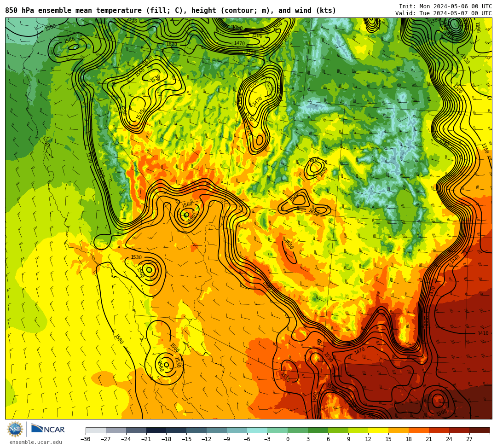The image size is (497, 448).
Task: Click the 'Valid: Tue 2024-05-07 00 UTC' text
Action: click(443, 13)
